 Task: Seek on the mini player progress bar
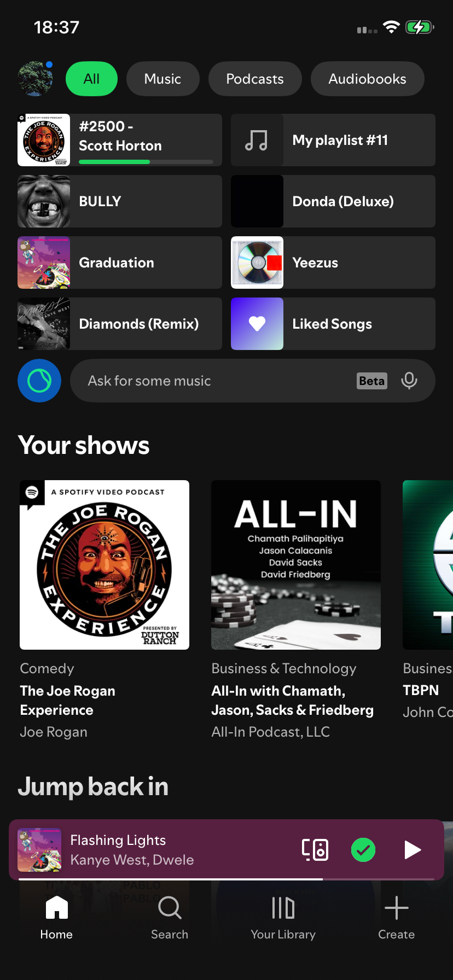click(x=226, y=879)
